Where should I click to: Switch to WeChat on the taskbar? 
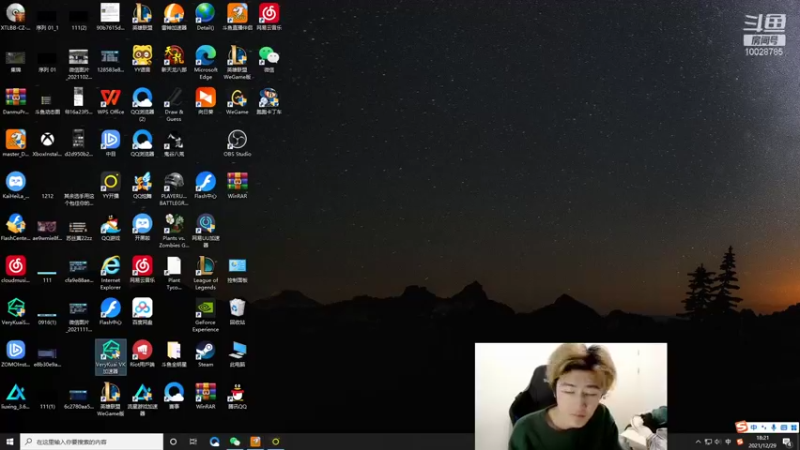tap(235, 442)
